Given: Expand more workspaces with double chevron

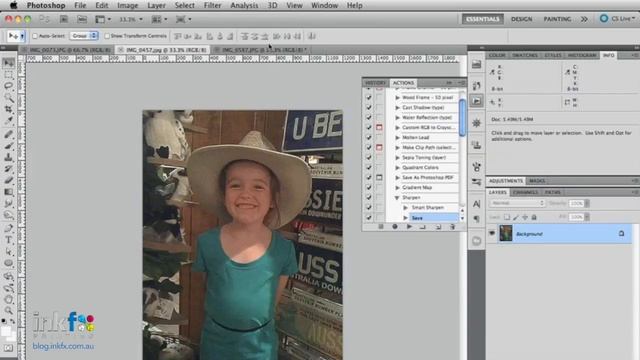Looking at the screenshot, I should click(584, 19).
